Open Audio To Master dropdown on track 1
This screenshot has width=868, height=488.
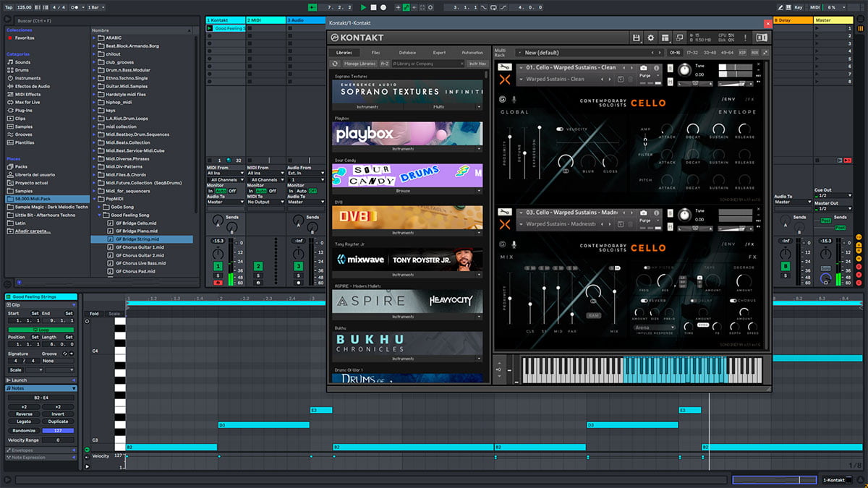(226, 202)
